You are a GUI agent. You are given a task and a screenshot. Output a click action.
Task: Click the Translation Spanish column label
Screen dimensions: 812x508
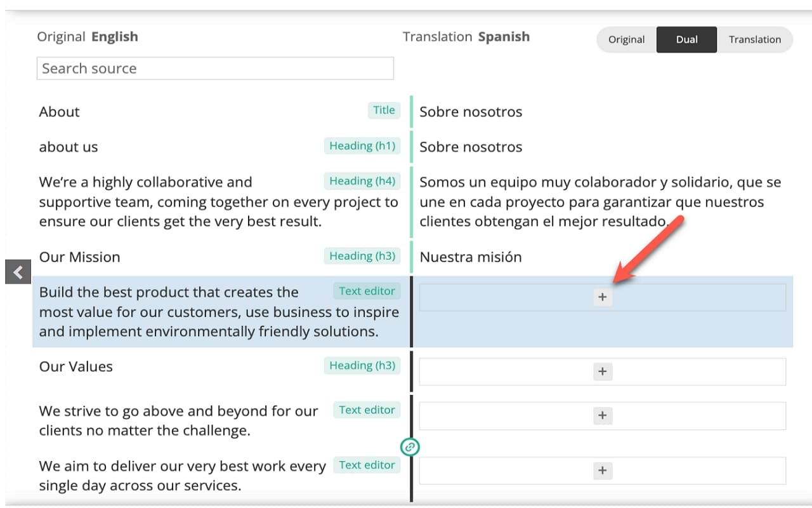click(x=466, y=37)
